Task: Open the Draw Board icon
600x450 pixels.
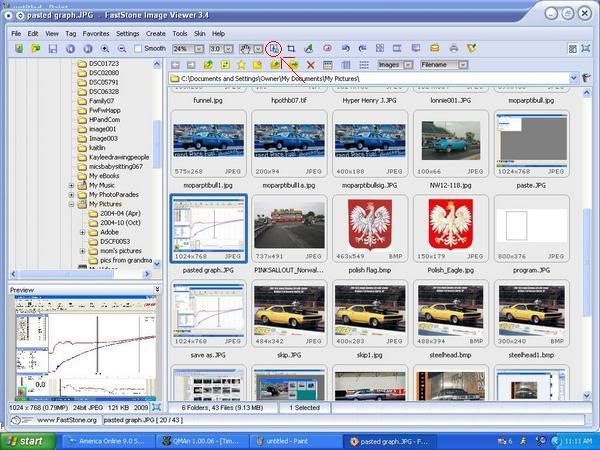Action: click(308, 49)
